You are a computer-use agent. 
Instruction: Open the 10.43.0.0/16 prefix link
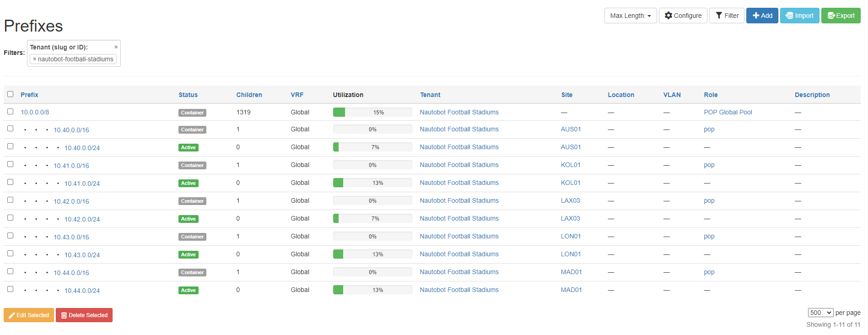(x=71, y=237)
